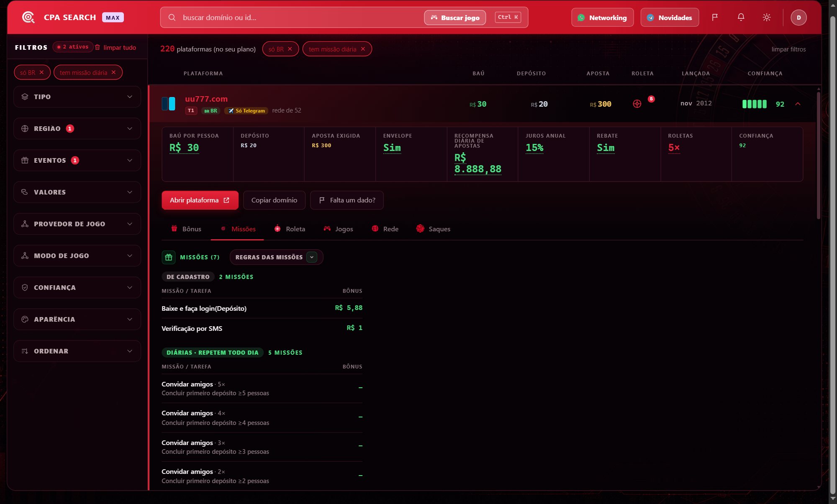The width and height of the screenshot is (837, 504).
Task: Click the roulette wheel icon on uu777.com row
Action: 637,104
